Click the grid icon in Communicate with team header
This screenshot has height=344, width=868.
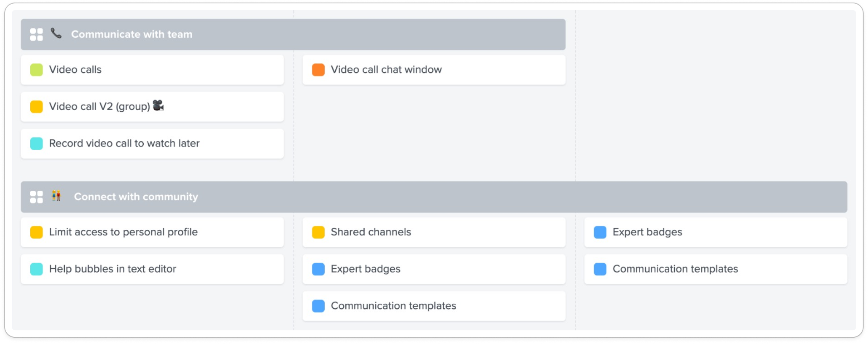tap(37, 34)
